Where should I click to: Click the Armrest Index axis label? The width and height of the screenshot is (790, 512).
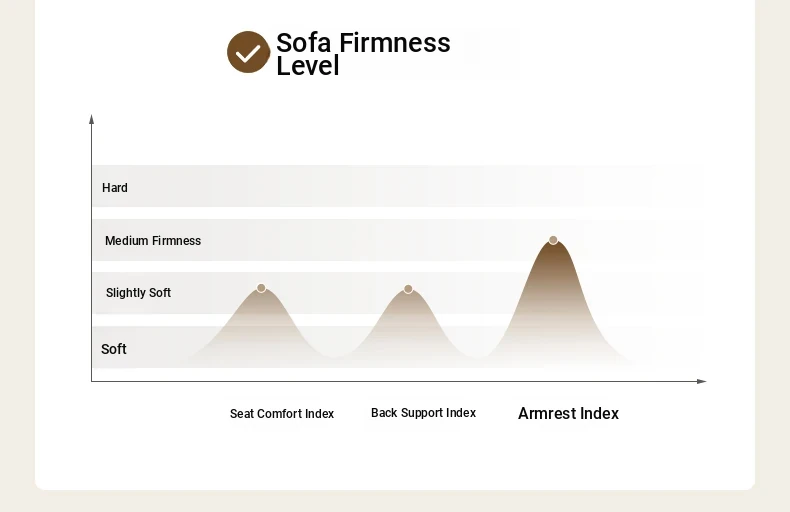click(x=568, y=413)
